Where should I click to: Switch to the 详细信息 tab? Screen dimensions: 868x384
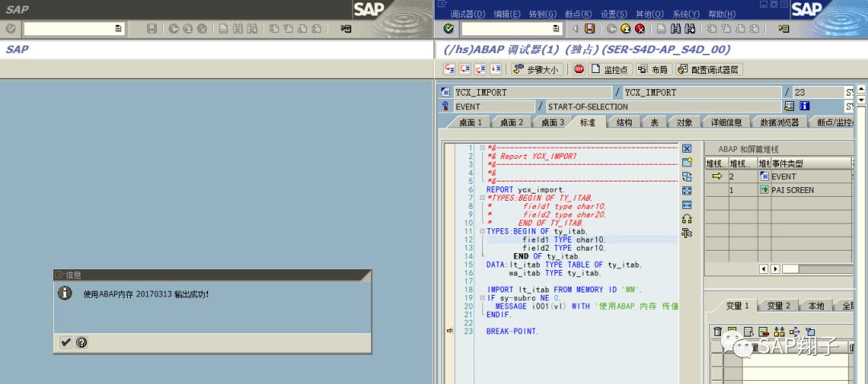pyautogui.click(x=727, y=122)
